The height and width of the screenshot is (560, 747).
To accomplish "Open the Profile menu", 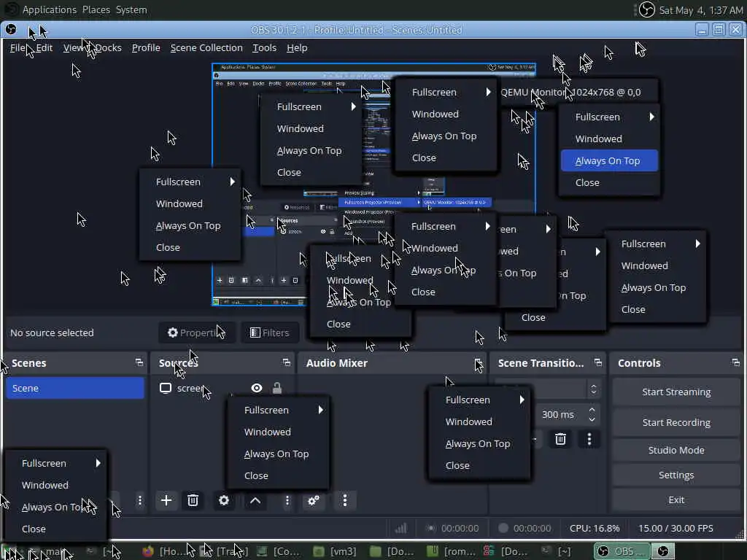I will click(146, 47).
